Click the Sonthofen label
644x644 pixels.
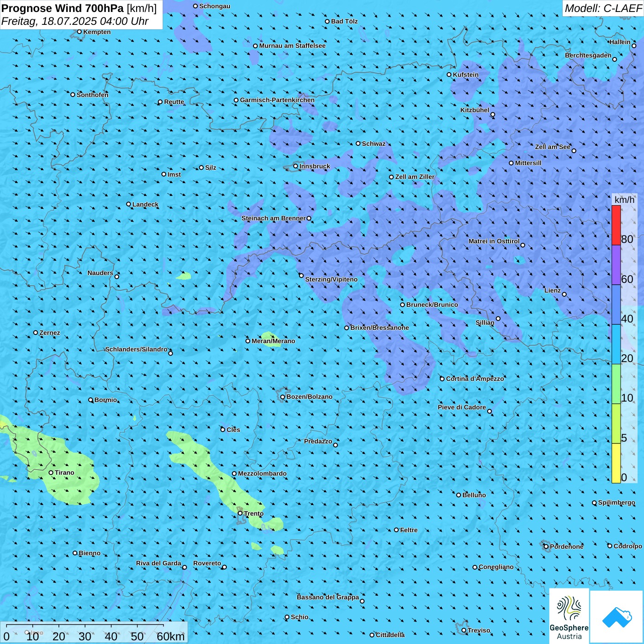(x=92, y=95)
